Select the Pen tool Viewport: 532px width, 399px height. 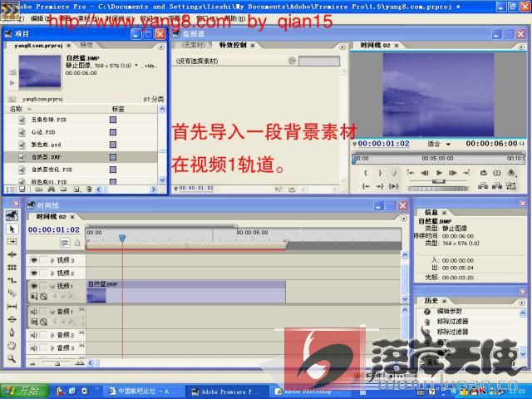[12, 332]
